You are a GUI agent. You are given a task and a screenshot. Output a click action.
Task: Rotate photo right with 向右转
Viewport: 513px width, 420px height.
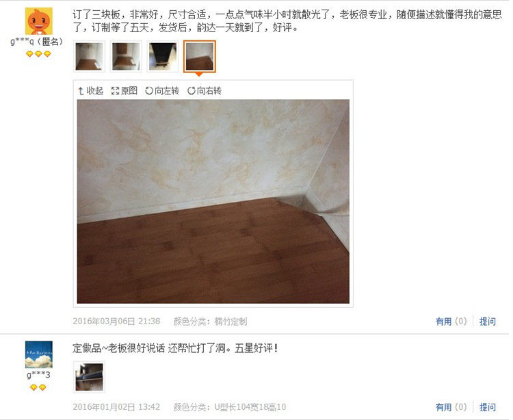click(x=204, y=90)
